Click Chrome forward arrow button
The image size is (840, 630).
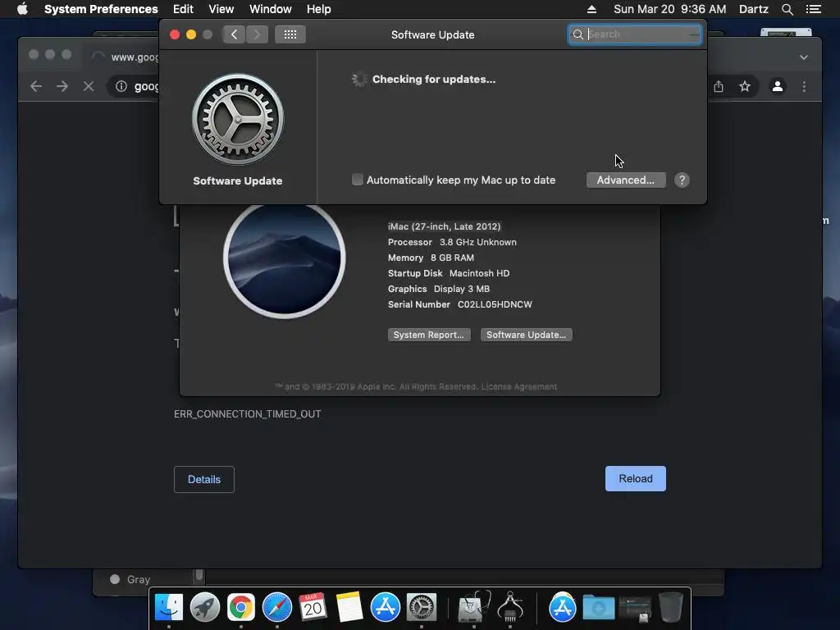(x=62, y=86)
